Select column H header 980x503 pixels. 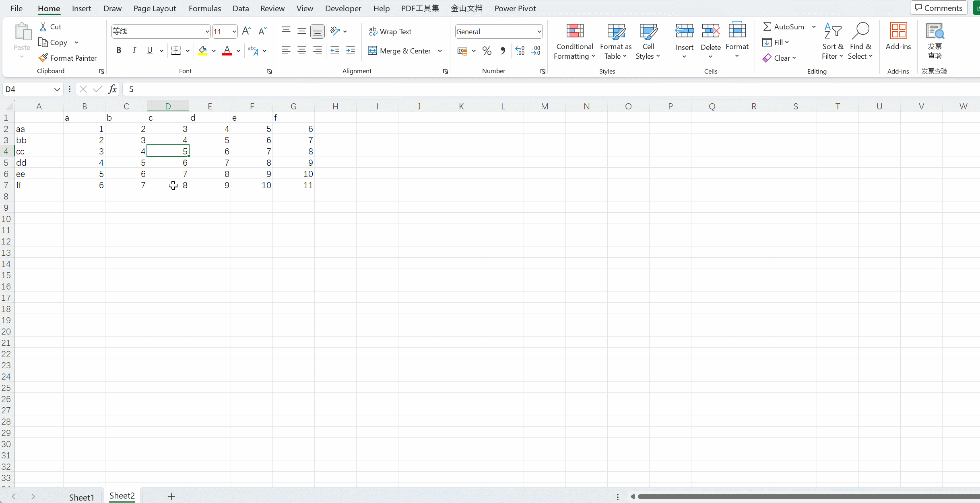[335, 106]
